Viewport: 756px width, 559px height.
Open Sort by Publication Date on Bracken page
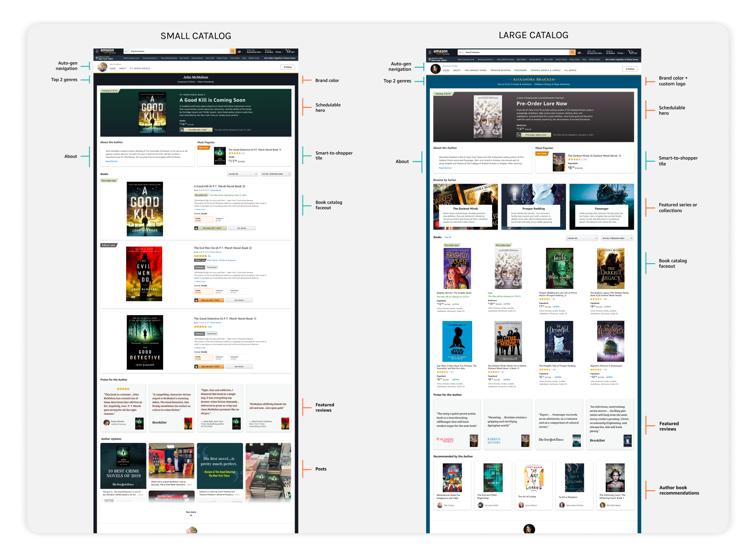[617, 238]
